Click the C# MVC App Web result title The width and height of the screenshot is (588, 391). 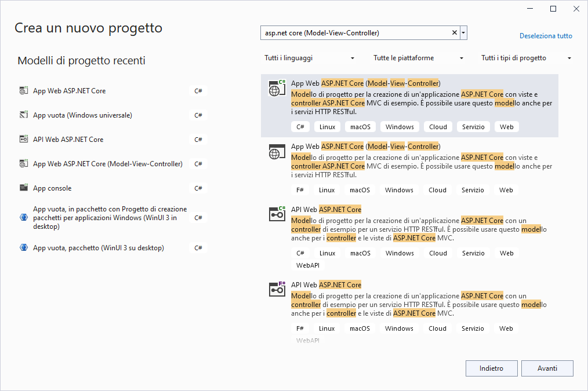click(x=366, y=83)
